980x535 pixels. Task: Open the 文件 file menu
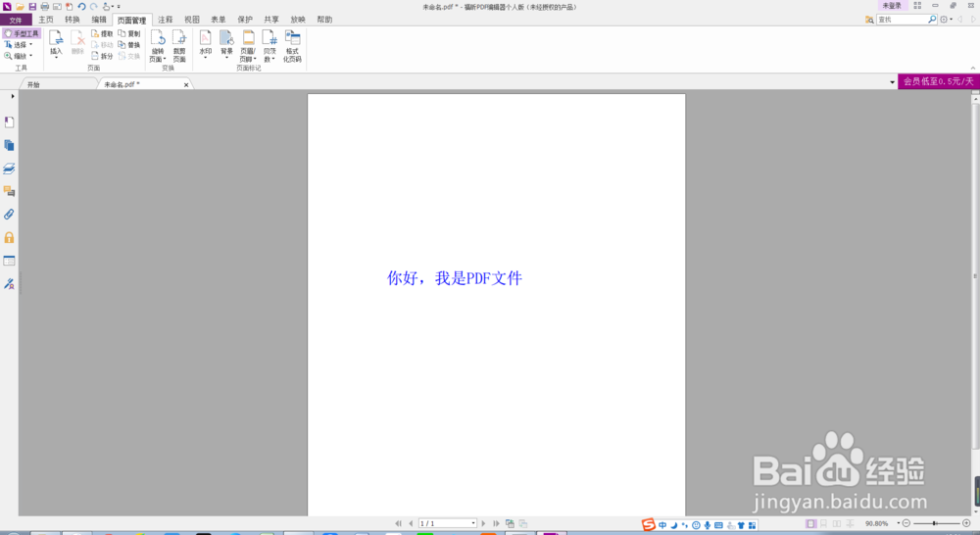[16, 20]
